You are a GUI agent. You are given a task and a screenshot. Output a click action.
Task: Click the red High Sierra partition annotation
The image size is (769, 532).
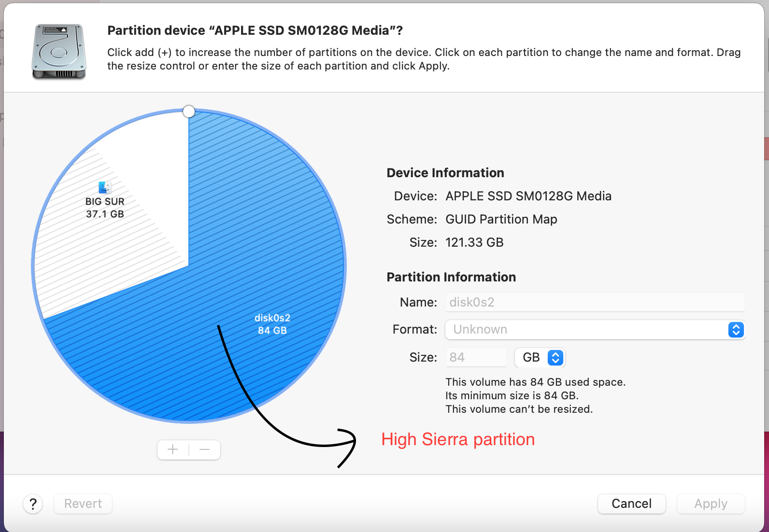click(x=458, y=439)
